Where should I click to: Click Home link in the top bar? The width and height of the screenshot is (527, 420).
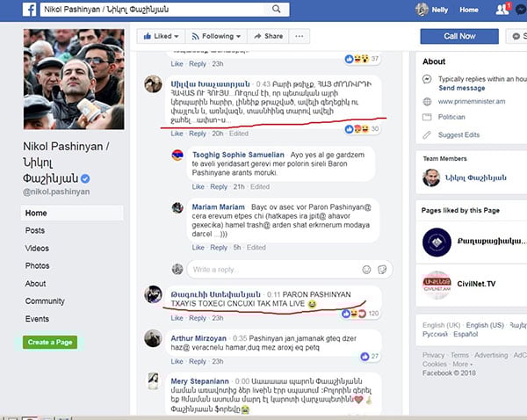pos(469,10)
